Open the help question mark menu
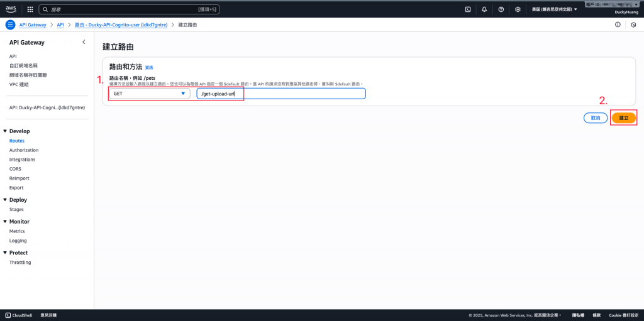Image resolution: width=644 pixels, height=321 pixels. tap(501, 9)
